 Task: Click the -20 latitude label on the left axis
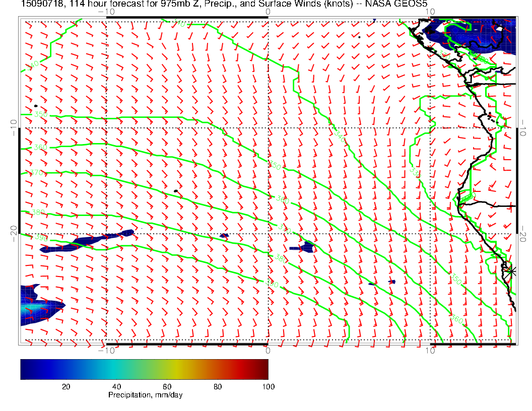point(13,233)
